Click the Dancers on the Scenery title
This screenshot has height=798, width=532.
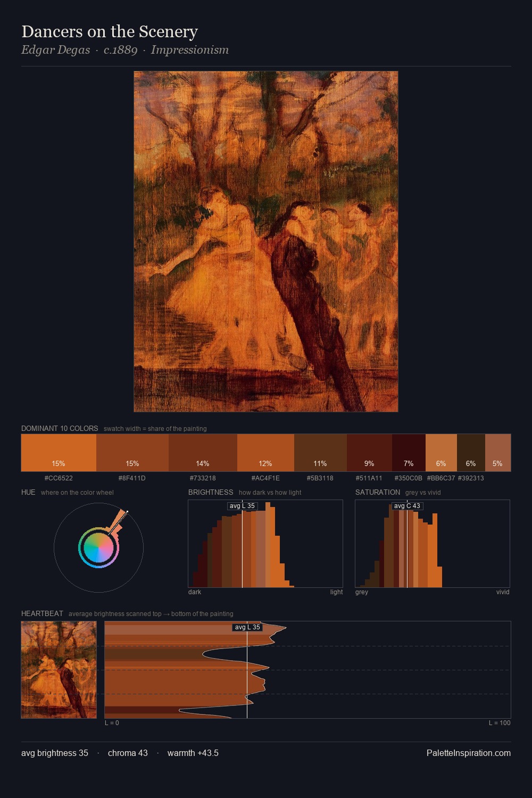[x=110, y=31]
